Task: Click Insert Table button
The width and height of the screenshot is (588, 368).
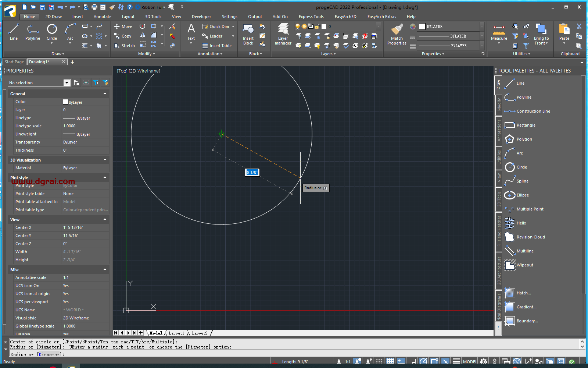Action: [217, 46]
